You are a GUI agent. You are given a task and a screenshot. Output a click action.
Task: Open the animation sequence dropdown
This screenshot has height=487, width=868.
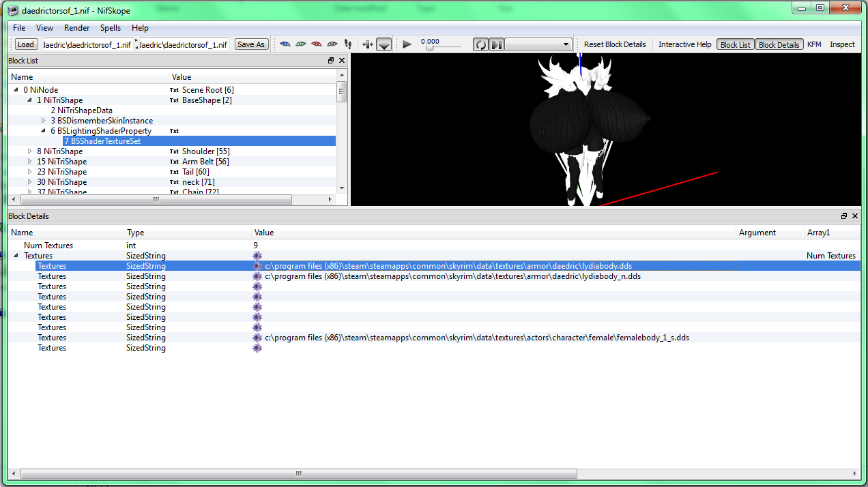(x=538, y=44)
